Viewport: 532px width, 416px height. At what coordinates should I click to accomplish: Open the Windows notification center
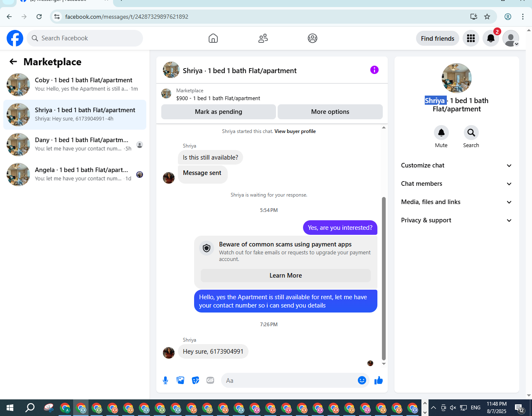point(520,408)
